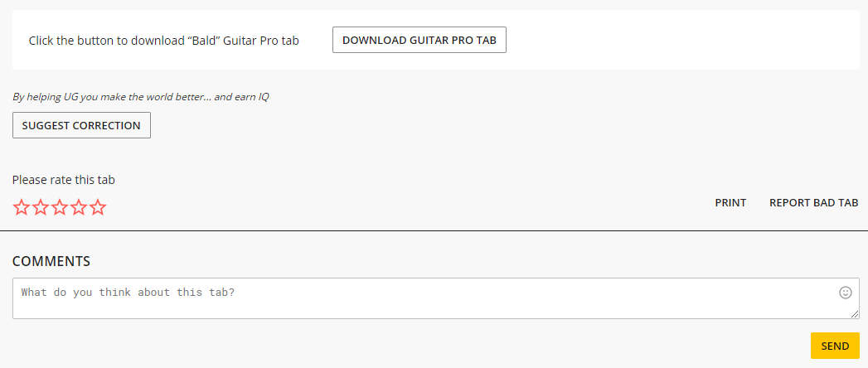The height and width of the screenshot is (368, 868).
Task: Click the 'Click the button to download' text
Action: (164, 41)
